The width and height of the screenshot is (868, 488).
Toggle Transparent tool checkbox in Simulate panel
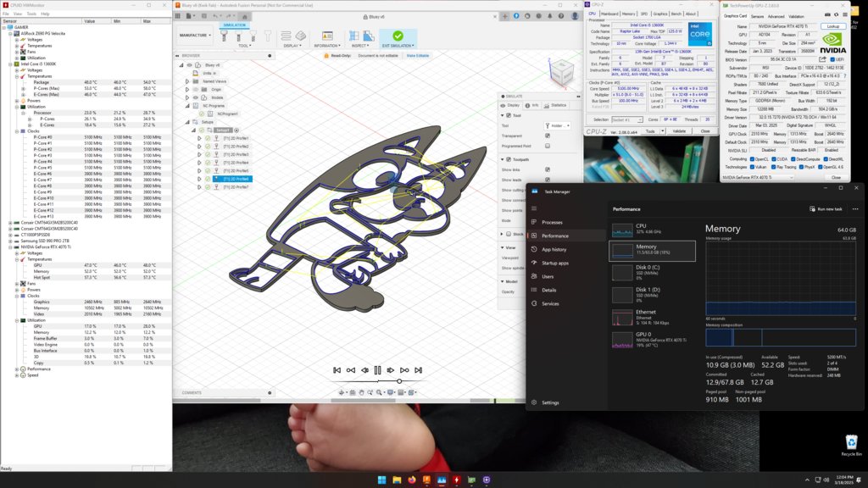click(548, 136)
